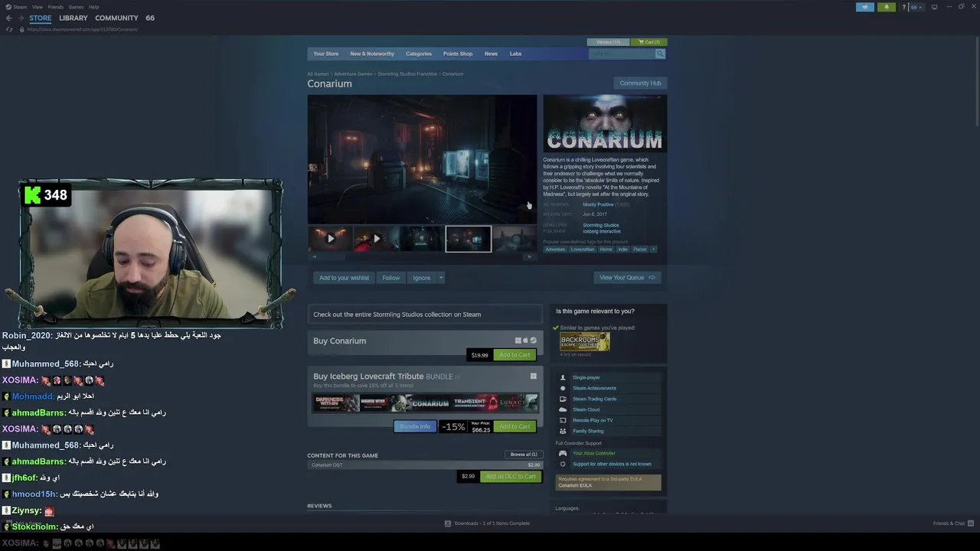Add the $66.25 bundle to cart
The width and height of the screenshot is (980, 551).
tap(514, 426)
